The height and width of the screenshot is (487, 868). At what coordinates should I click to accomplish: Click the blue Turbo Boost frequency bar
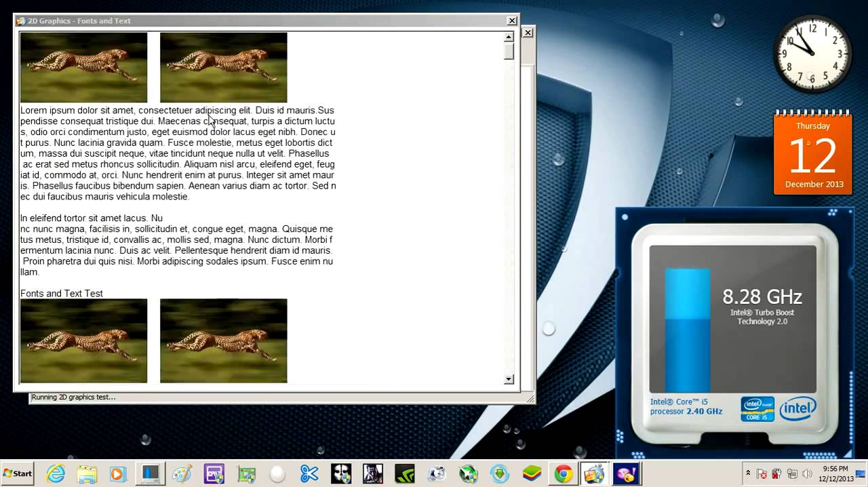(x=688, y=330)
